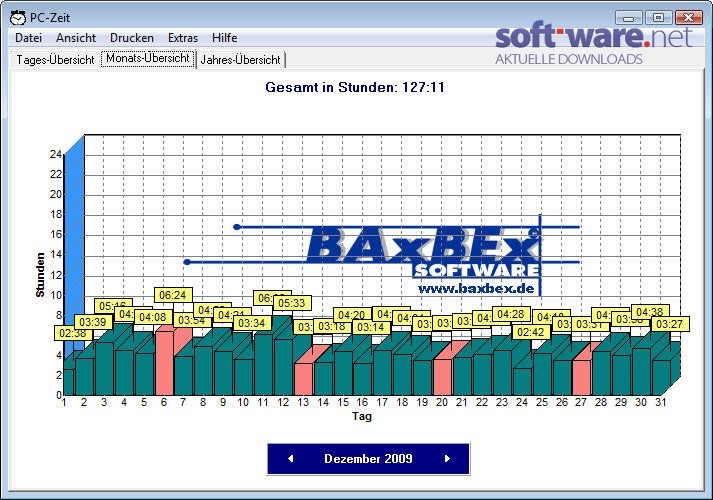
Task: Click the red bar for day 27
Action: tap(582, 378)
